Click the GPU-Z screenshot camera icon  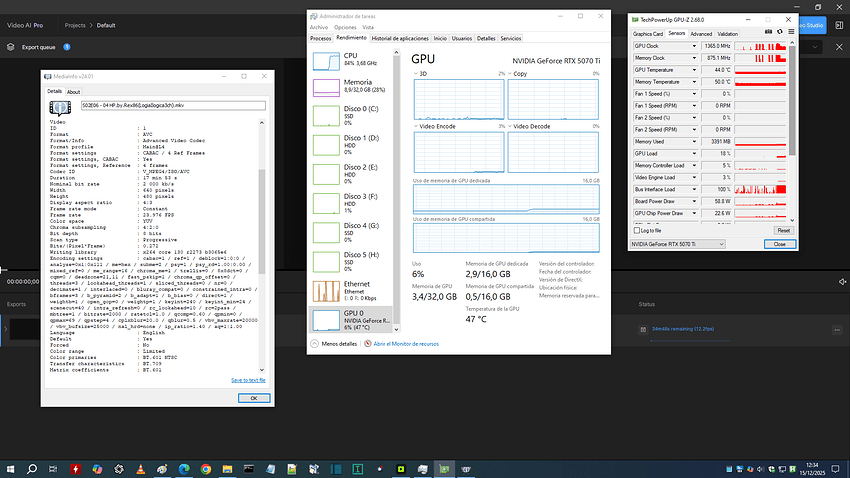[x=766, y=33]
